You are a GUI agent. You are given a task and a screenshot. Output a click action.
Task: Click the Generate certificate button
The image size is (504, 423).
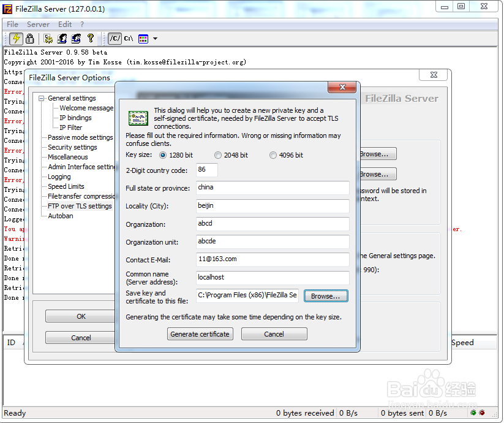(200, 333)
